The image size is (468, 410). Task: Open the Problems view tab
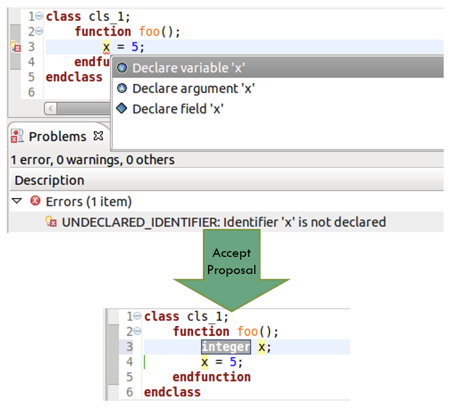(x=57, y=136)
